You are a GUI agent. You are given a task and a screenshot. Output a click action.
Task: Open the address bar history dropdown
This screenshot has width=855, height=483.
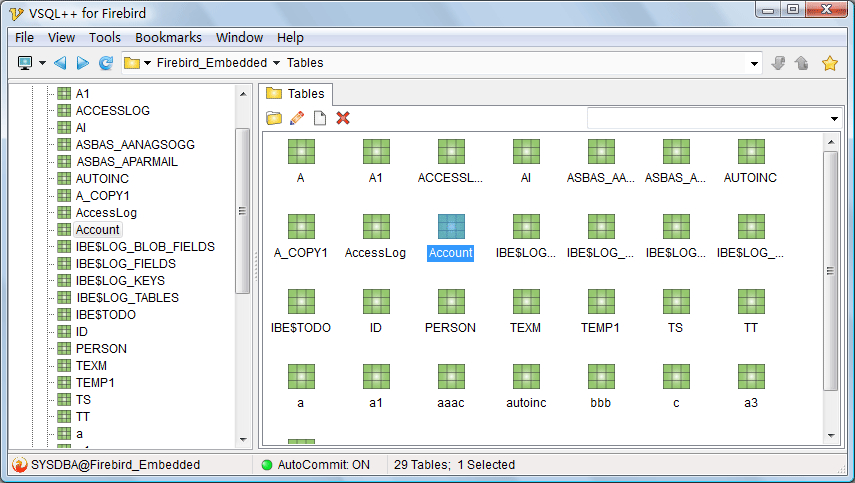(x=754, y=64)
